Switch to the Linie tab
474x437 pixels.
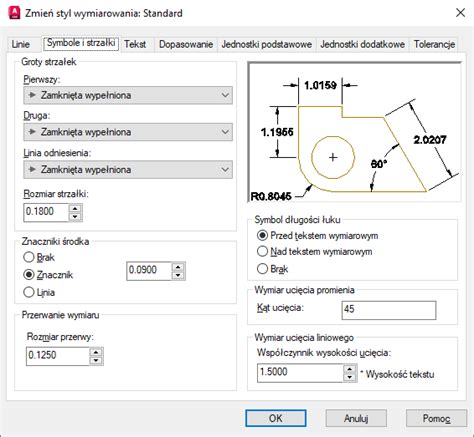click(21, 44)
